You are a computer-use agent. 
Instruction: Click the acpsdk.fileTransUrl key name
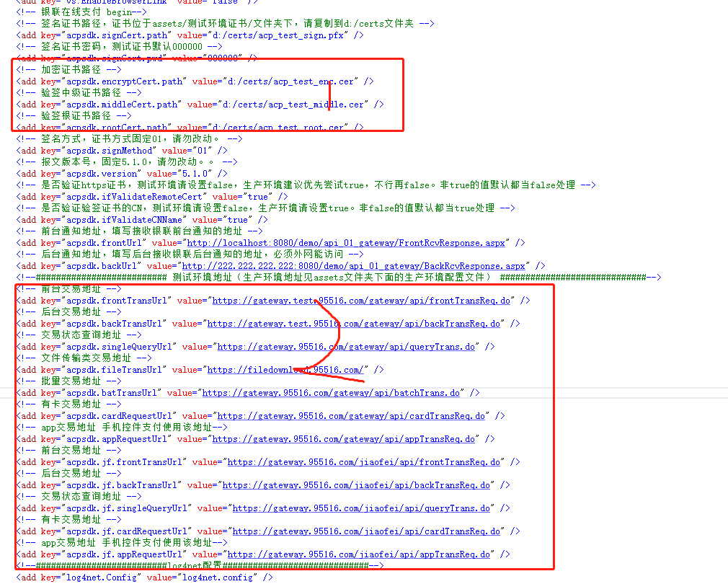(x=115, y=370)
